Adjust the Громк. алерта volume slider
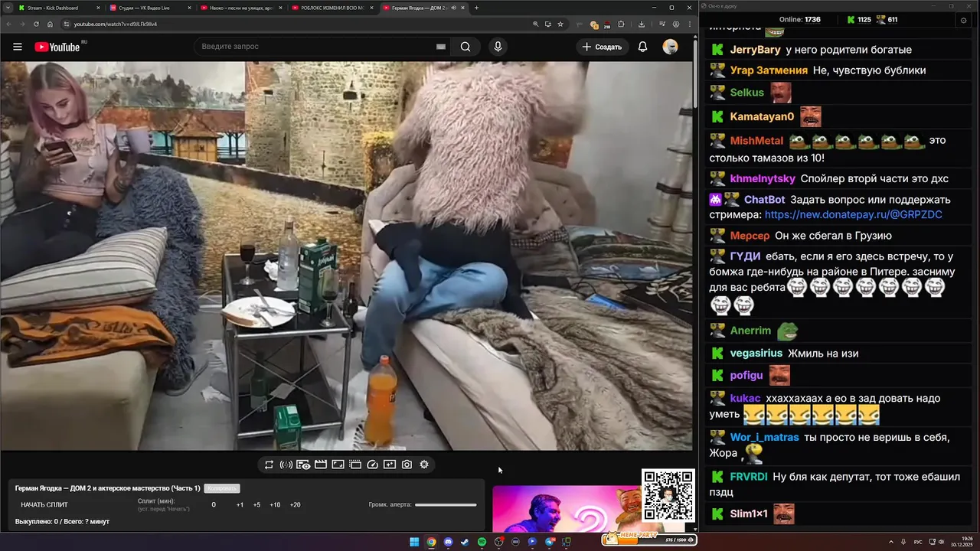Viewport: 980px width, 551px height. (446, 505)
